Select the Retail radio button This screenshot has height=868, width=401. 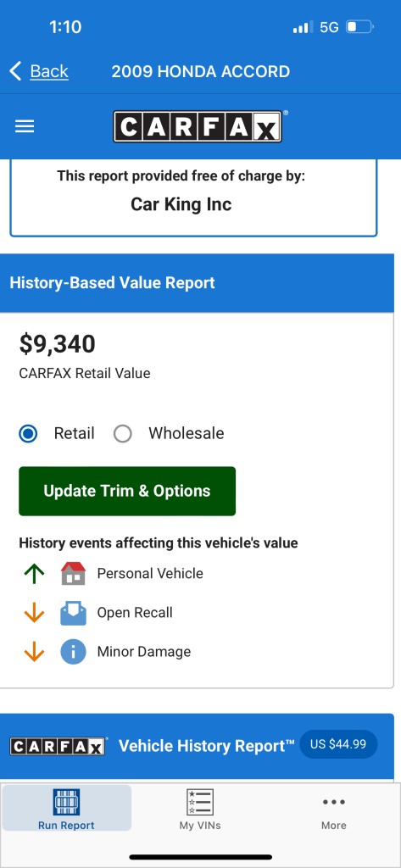coord(28,433)
